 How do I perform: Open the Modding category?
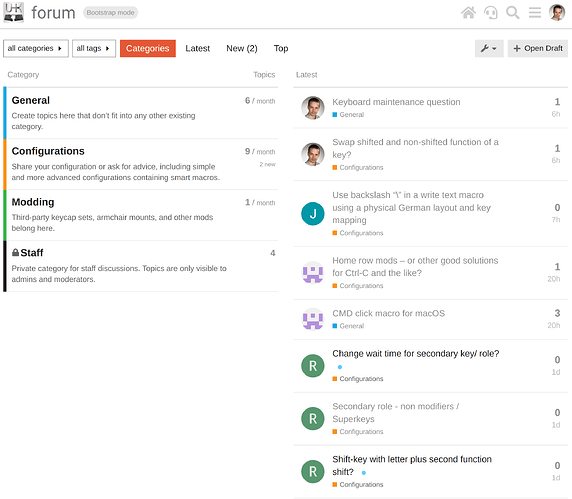(33, 202)
